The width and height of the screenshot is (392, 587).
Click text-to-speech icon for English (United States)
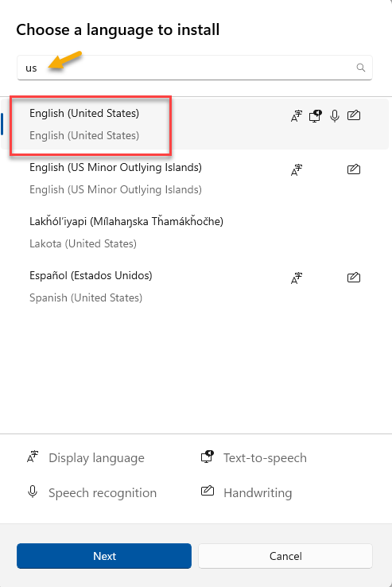click(x=315, y=116)
